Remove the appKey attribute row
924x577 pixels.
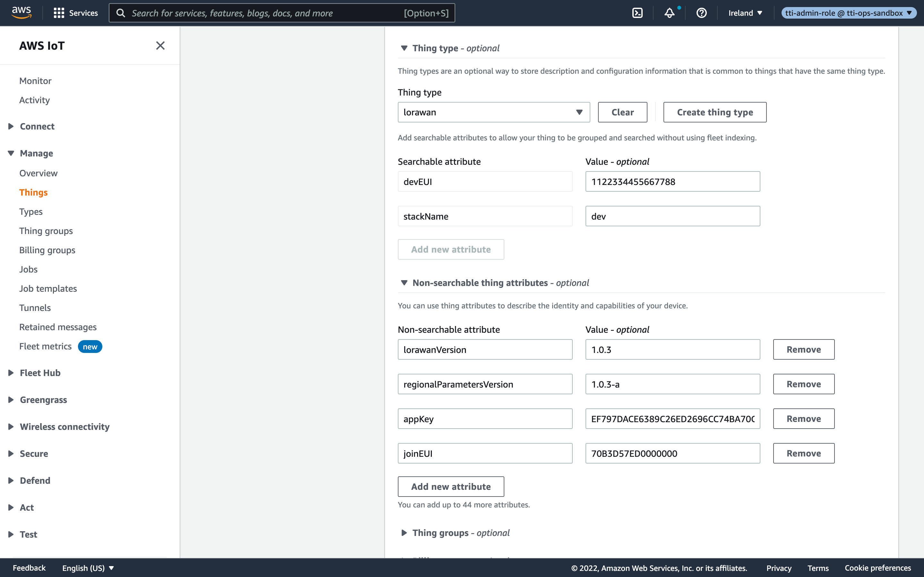[x=803, y=419]
